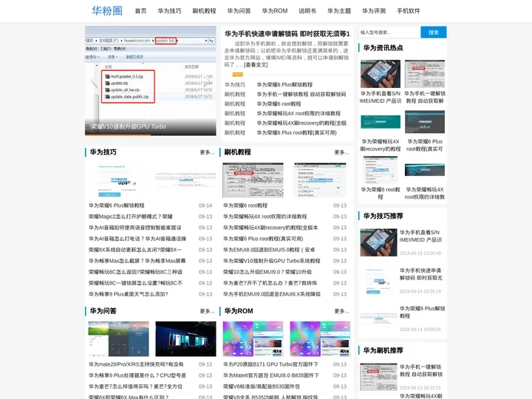This screenshot has height=399, width=532.
Task: Click 更多... next to 华为技巧 section
Action: pos(207,152)
